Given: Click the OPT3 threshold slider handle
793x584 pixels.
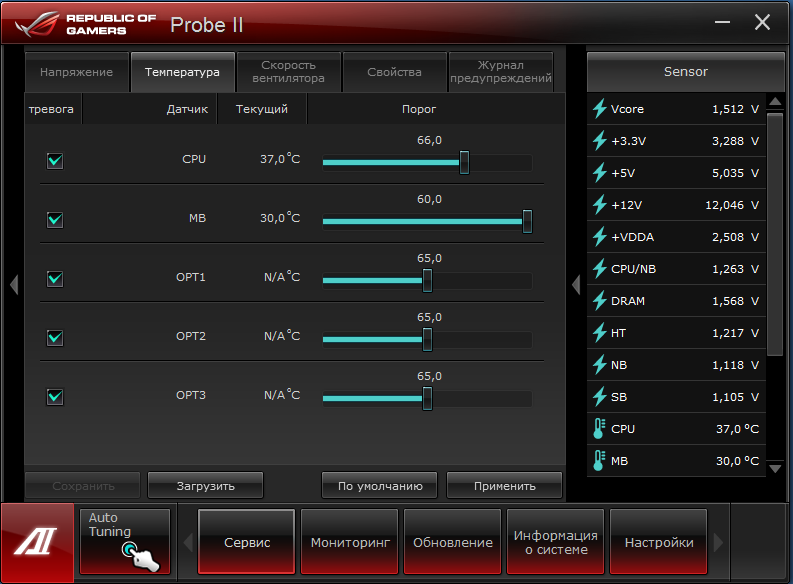Looking at the screenshot, I should [427, 398].
